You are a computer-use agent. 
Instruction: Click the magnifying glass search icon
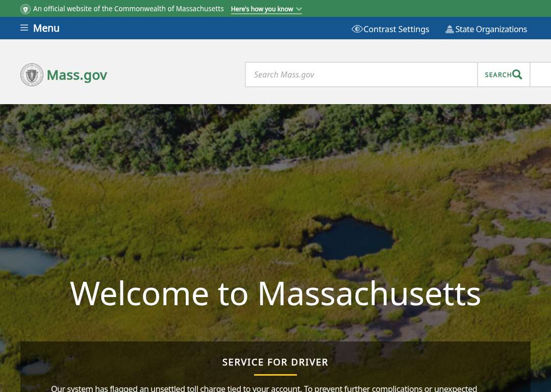coord(517,74)
